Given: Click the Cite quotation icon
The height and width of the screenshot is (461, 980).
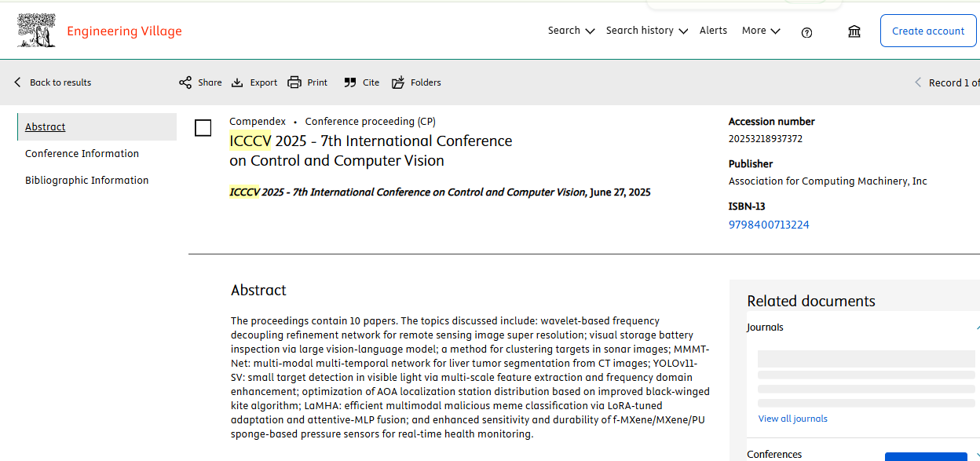Looking at the screenshot, I should coord(350,82).
